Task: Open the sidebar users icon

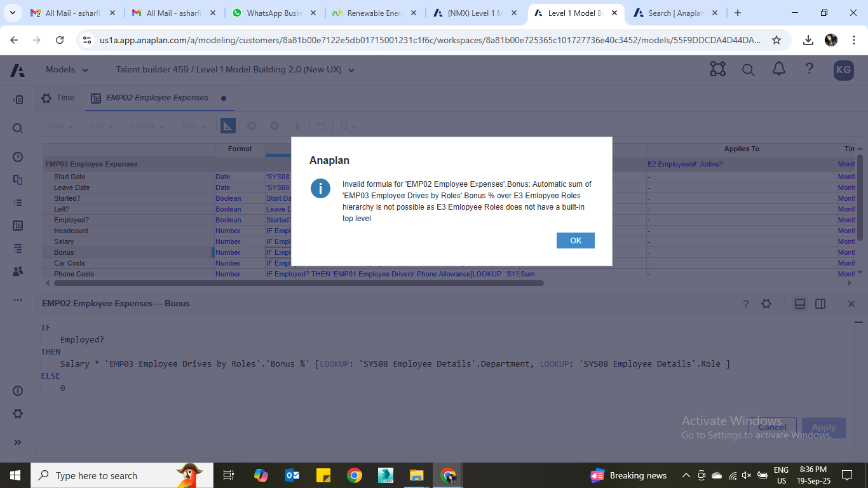Action: [18, 271]
